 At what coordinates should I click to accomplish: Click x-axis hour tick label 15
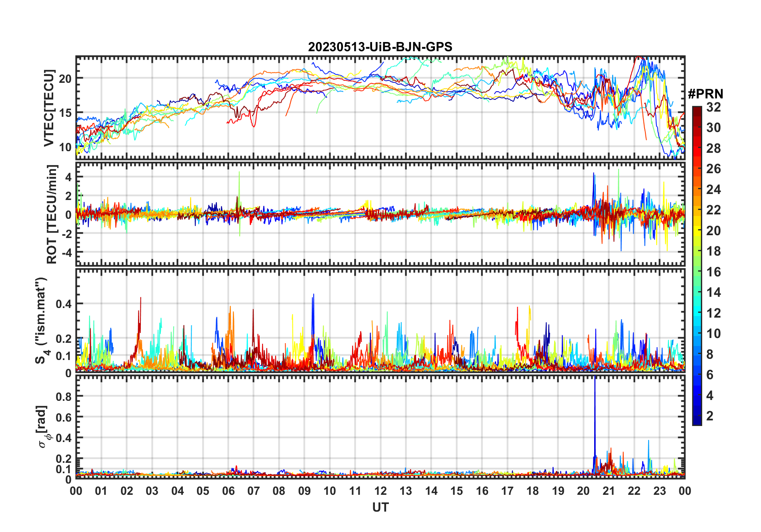pos(457,491)
